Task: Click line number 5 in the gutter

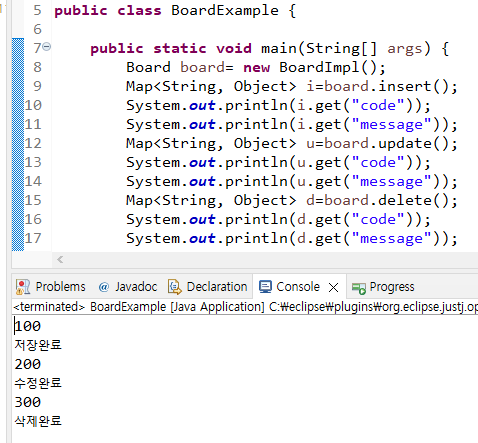Action: [x=37, y=10]
